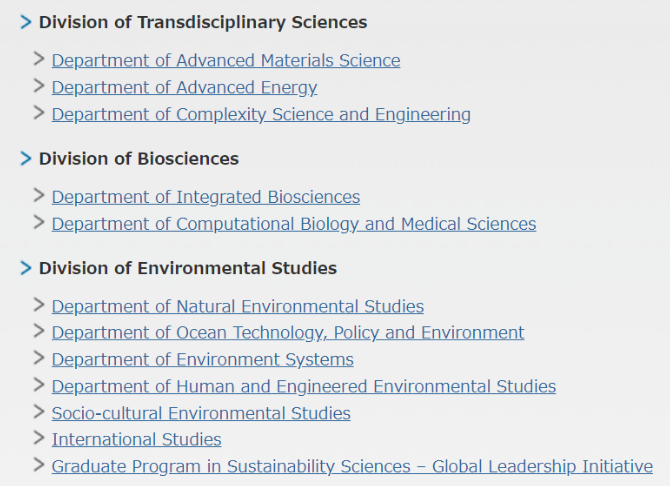Go to Computational Biology and Medical Sciences
670x486 pixels.
[x=294, y=224]
